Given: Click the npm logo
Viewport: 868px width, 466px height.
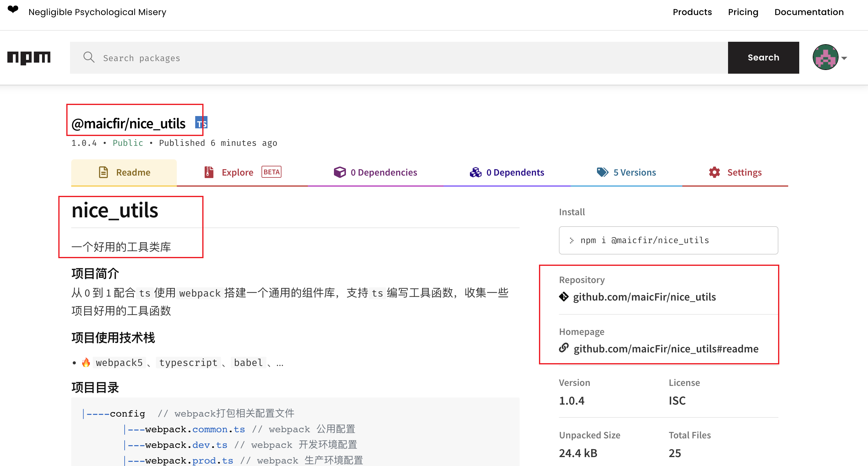Looking at the screenshot, I should pyautogui.click(x=29, y=58).
